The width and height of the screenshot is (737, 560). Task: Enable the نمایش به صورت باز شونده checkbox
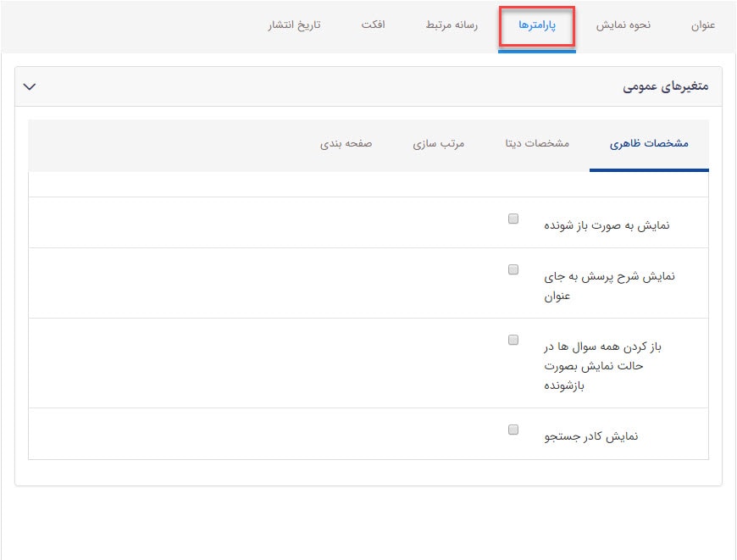coord(513,219)
